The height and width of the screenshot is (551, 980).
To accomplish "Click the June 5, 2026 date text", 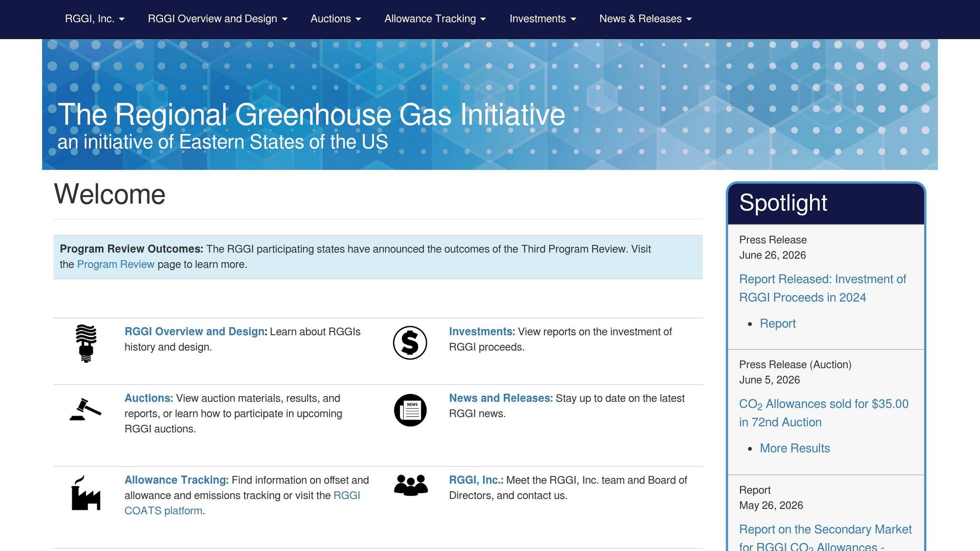I will point(769,380).
